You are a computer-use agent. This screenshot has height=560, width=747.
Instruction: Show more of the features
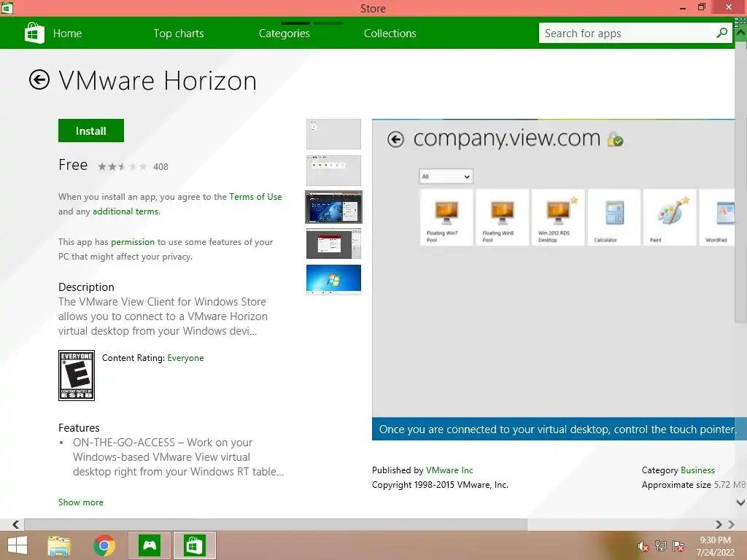click(x=80, y=502)
